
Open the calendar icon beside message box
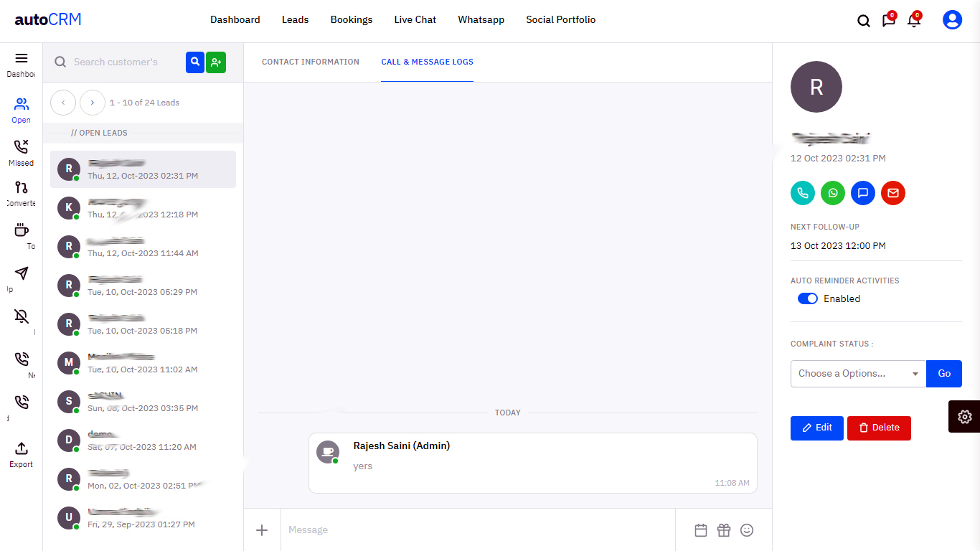[x=701, y=530]
